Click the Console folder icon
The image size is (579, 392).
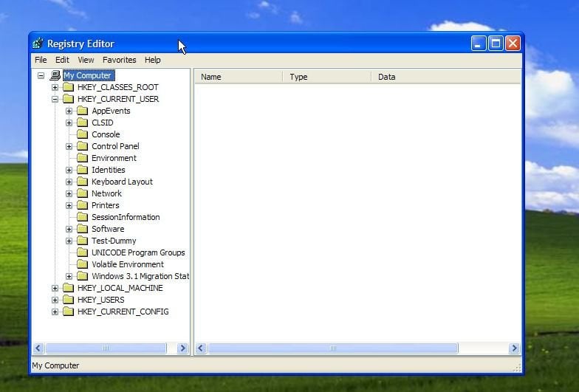pyautogui.click(x=83, y=134)
